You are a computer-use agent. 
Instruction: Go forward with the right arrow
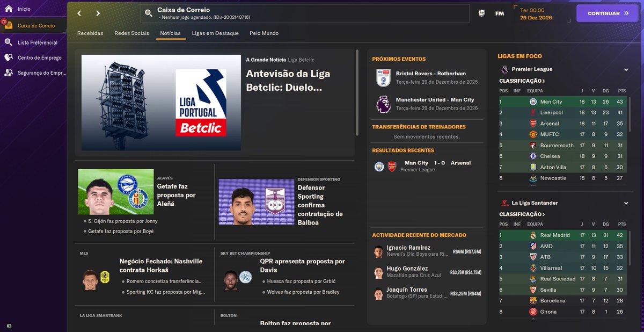tap(98, 13)
